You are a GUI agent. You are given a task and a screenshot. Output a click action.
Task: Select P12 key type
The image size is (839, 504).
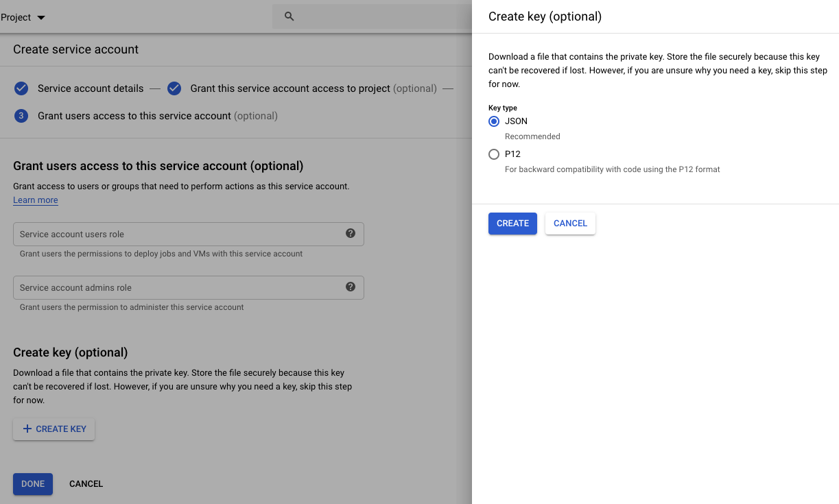(494, 154)
